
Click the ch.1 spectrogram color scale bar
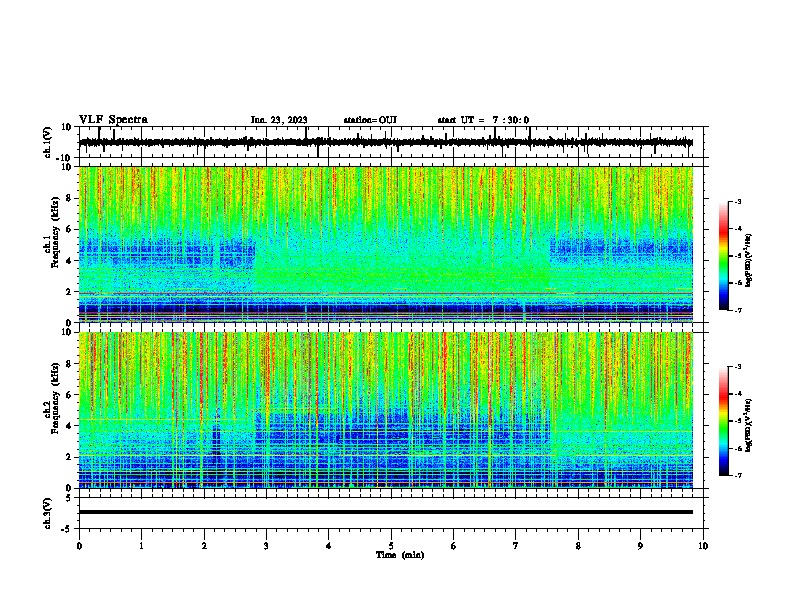[723, 256]
